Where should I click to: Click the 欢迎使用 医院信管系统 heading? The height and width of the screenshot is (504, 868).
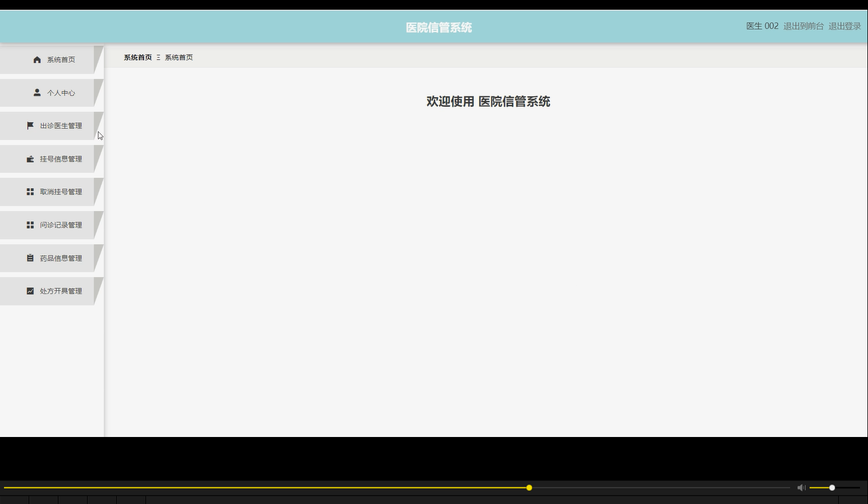[x=488, y=101]
